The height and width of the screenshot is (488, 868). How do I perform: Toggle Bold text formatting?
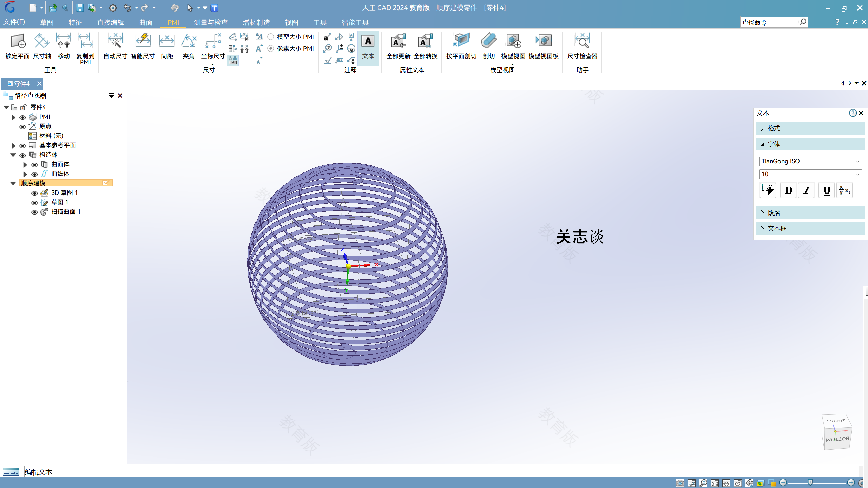pos(789,190)
